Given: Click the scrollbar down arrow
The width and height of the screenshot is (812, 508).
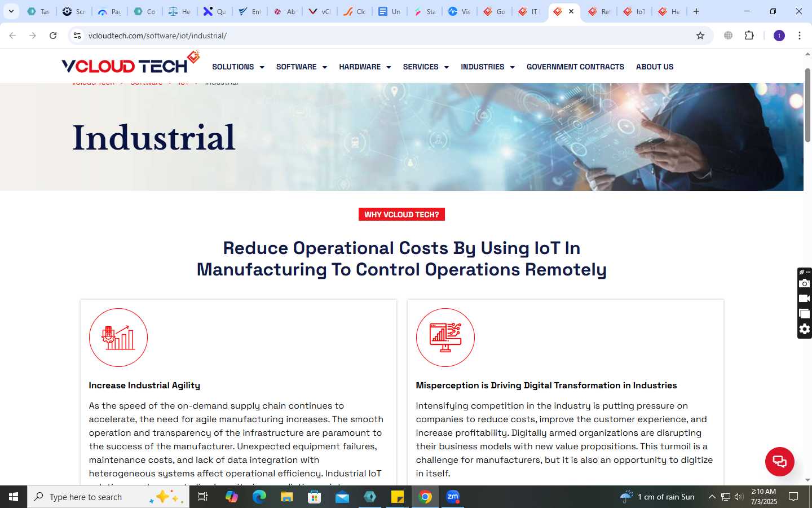Looking at the screenshot, I should (807, 480).
